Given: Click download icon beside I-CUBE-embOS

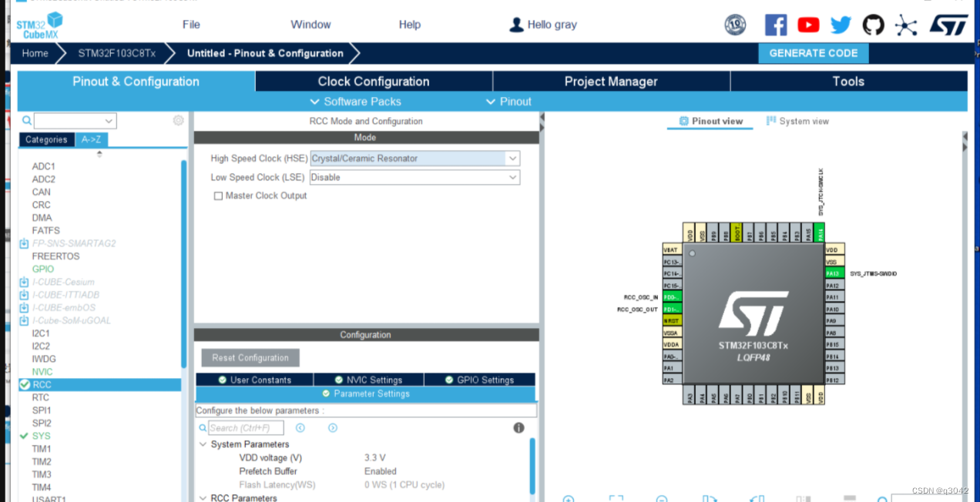Looking at the screenshot, I should click(x=24, y=307).
